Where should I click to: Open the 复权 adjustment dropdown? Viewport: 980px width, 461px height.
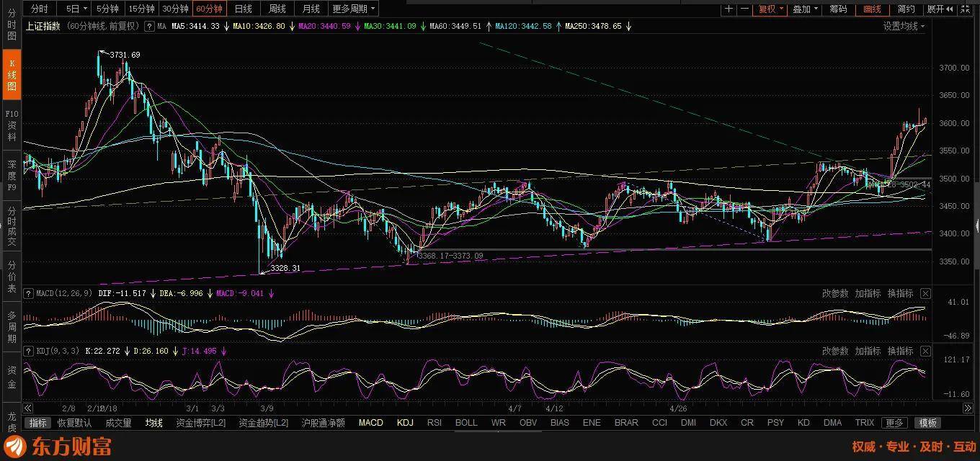click(x=771, y=9)
